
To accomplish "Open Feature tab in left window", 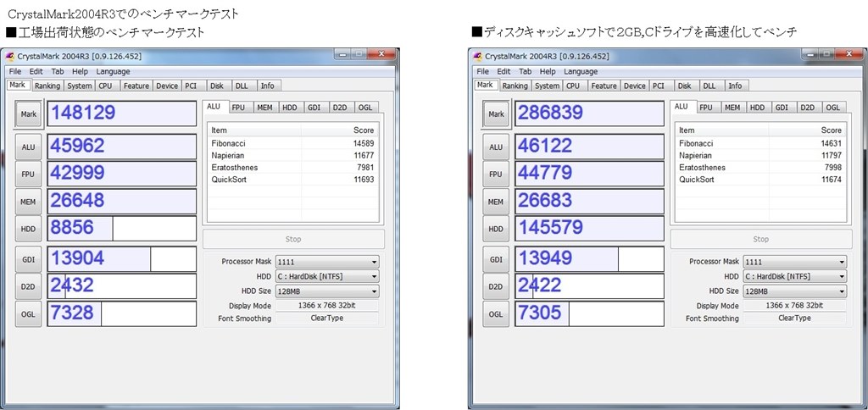I will (136, 86).
